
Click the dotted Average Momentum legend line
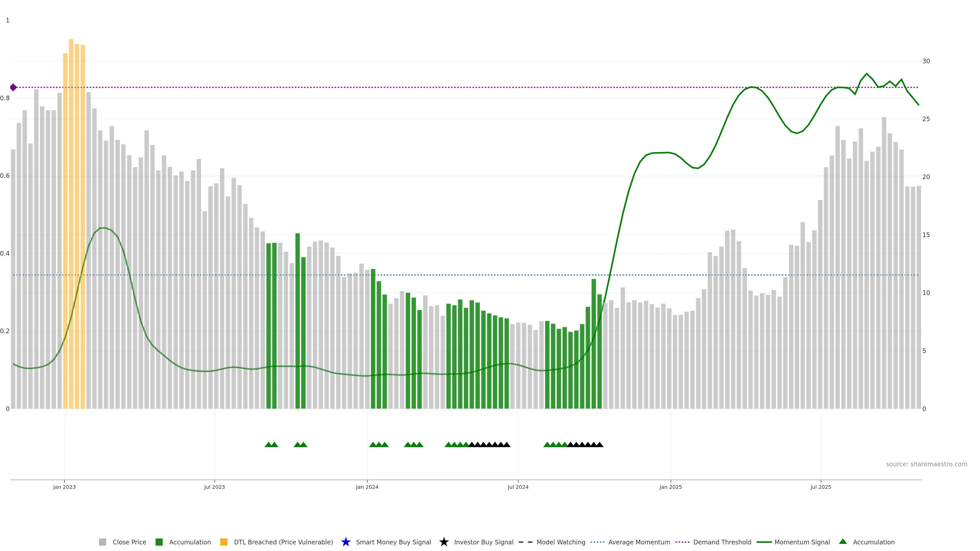click(x=597, y=542)
